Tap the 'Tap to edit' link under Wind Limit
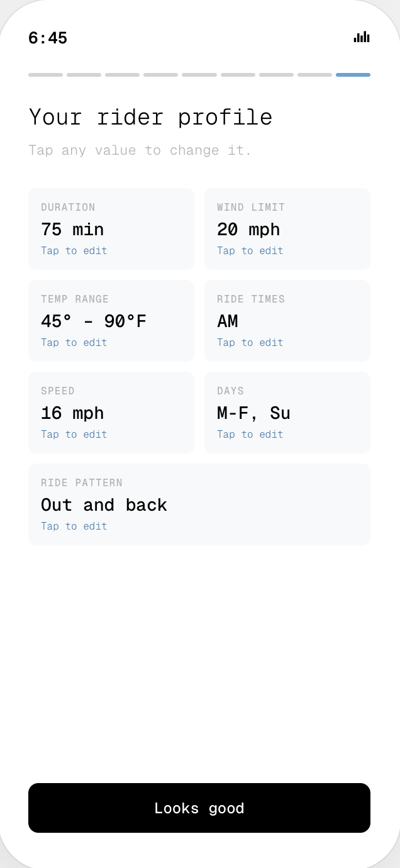The width and height of the screenshot is (400, 868). 250,250
